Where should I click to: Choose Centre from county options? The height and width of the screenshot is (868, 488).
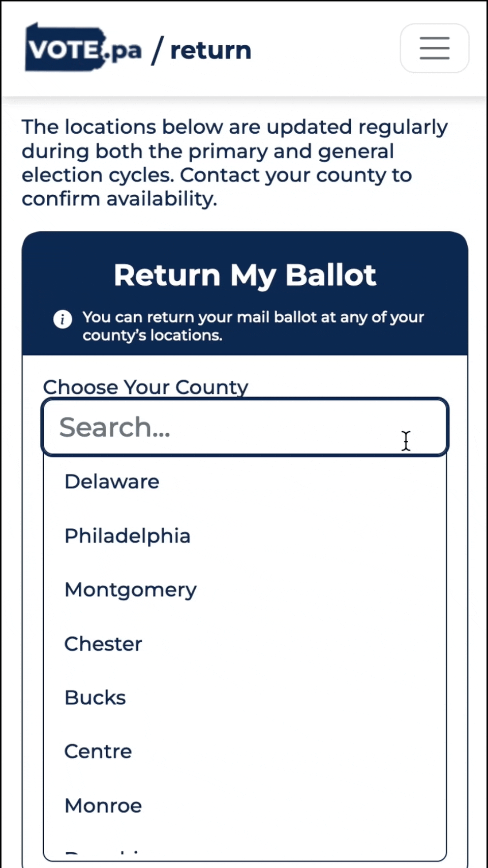(245, 752)
